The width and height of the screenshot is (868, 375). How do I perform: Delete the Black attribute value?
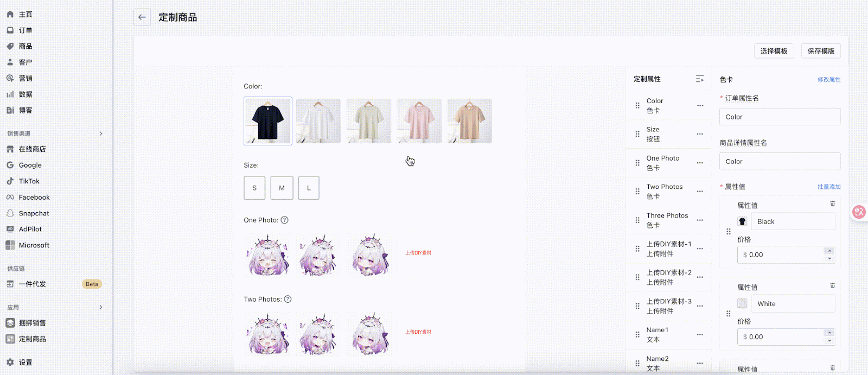click(x=833, y=204)
